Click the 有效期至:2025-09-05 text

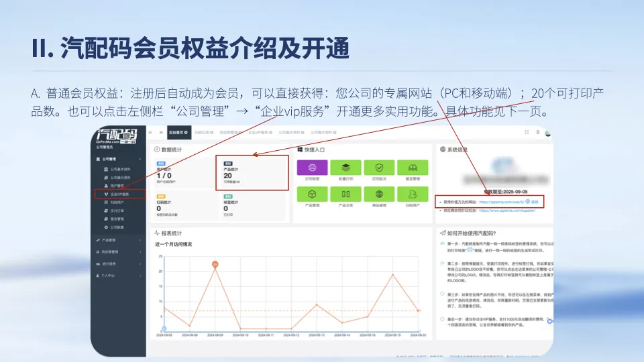click(505, 192)
